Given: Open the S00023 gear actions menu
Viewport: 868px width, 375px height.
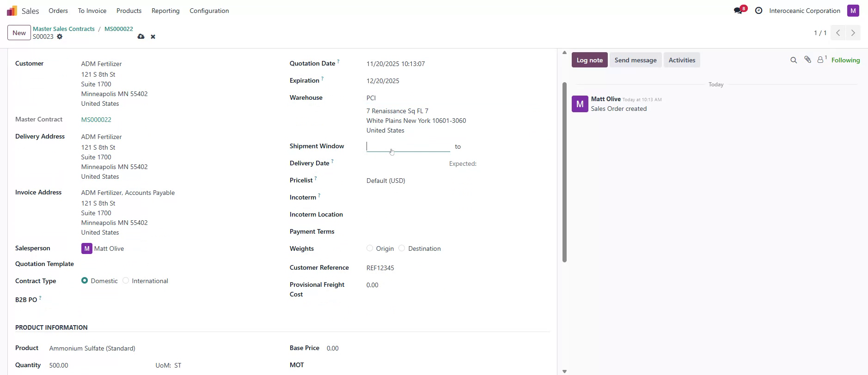Looking at the screenshot, I should tap(60, 36).
